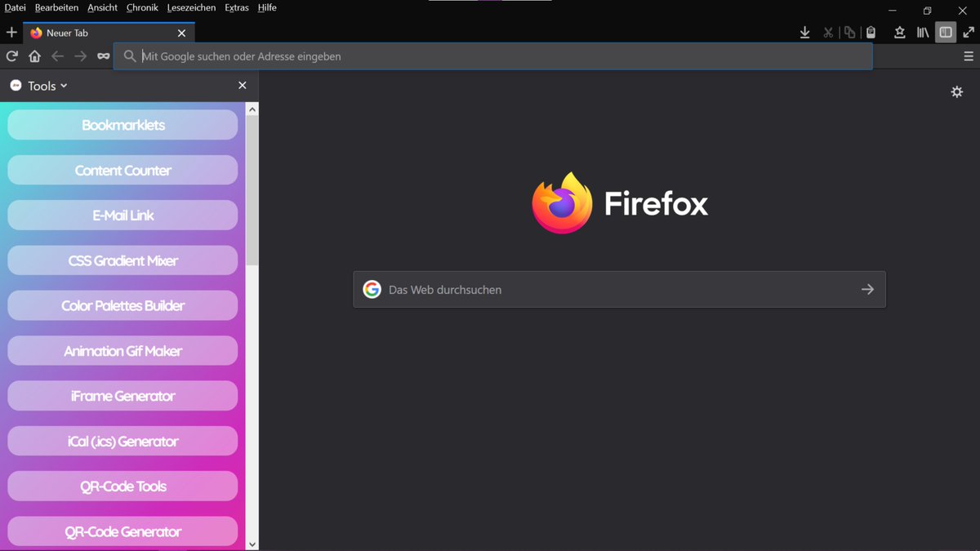Open the Animation Gif Maker
This screenshot has width=980, height=551.
(x=122, y=351)
